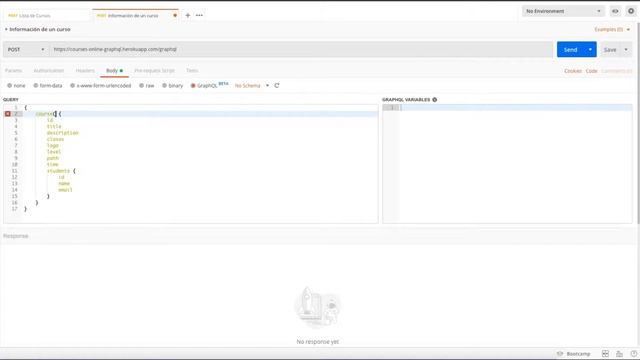The height and width of the screenshot is (360, 640).
Task: Open the Send button dropdown arrow
Action: 590,49
